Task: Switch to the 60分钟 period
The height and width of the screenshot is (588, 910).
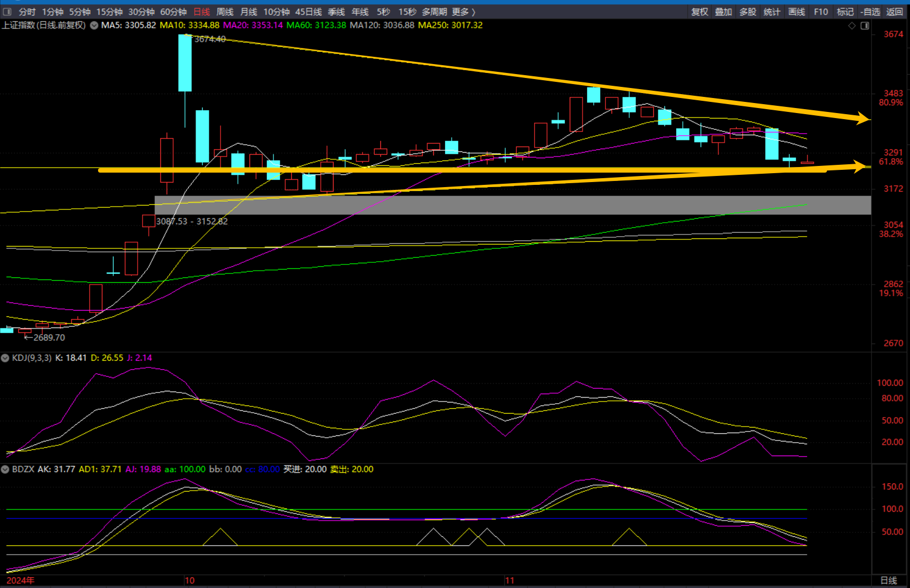Action: 173,12
